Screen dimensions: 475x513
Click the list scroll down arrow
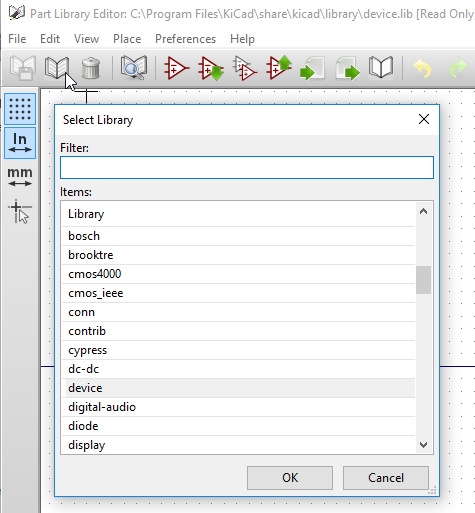coord(423,445)
